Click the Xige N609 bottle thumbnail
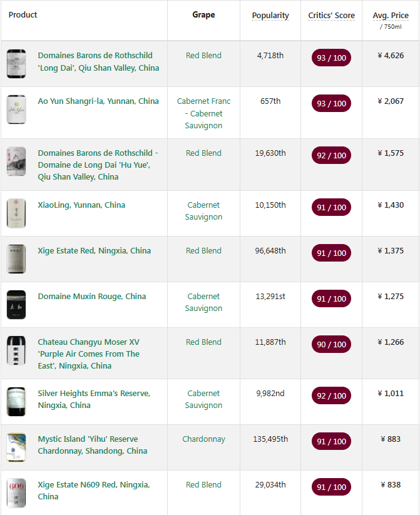This screenshot has height=515, width=420. pyautogui.click(x=16, y=493)
